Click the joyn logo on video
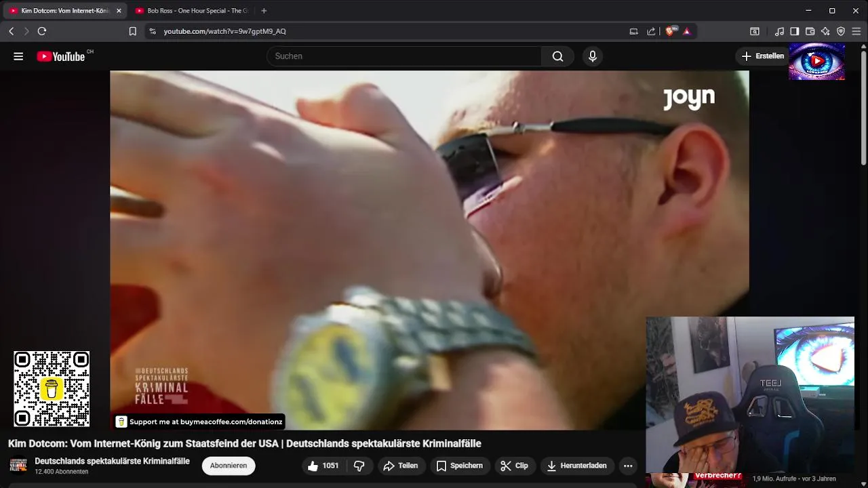 [x=689, y=98]
